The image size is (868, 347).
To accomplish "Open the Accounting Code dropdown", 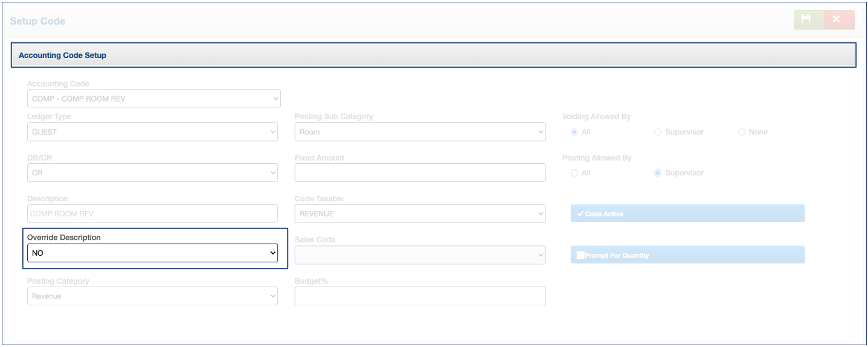I will [153, 99].
